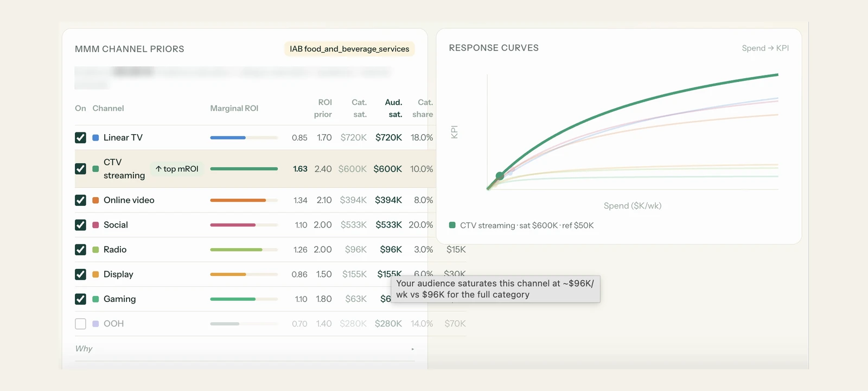Click the CTV streaming marginal ROI bar
Image resolution: width=868 pixels, height=391 pixels.
tap(244, 169)
